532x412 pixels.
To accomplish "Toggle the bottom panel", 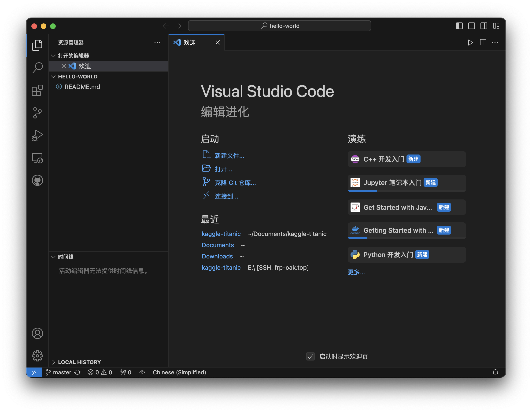I will tap(472, 26).
